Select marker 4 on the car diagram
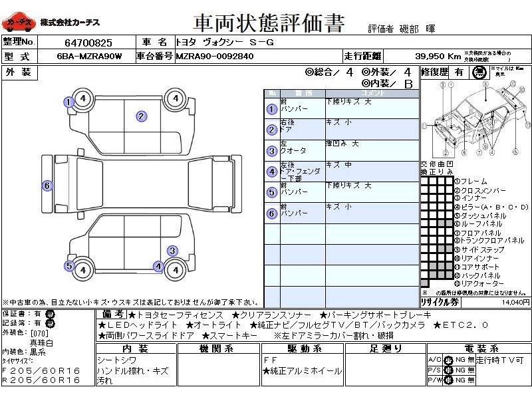Screen dimensions: 532x399 [x=158, y=267]
